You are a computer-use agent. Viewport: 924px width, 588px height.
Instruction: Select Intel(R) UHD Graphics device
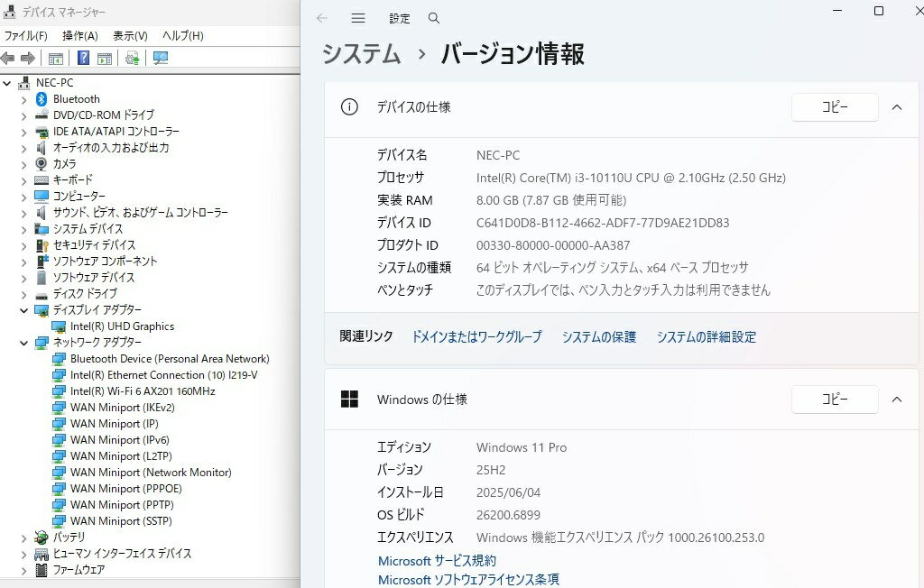(122, 326)
